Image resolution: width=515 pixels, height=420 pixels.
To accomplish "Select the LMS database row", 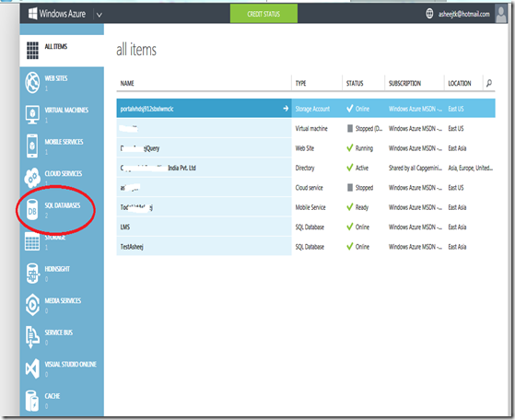I will tap(306, 227).
